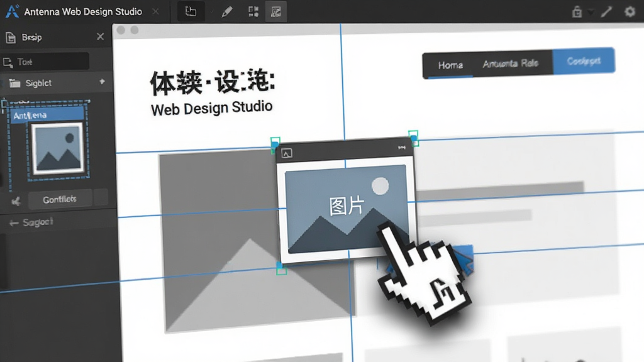Click small square button right of Gonfficts
The height and width of the screenshot is (362, 644).
click(x=101, y=197)
